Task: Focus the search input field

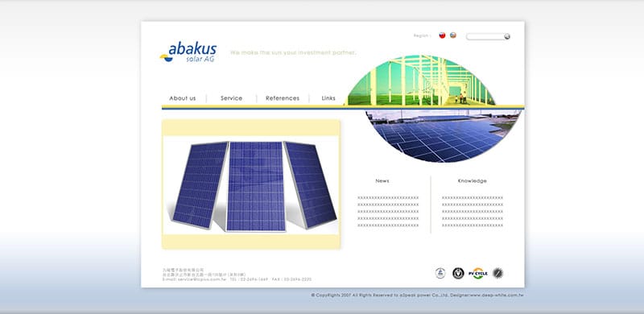Action: click(x=485, y=36)
